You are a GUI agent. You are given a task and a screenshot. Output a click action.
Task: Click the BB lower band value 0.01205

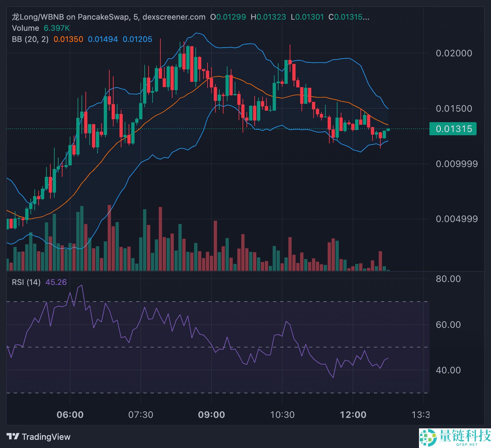(x=137, y=39)
